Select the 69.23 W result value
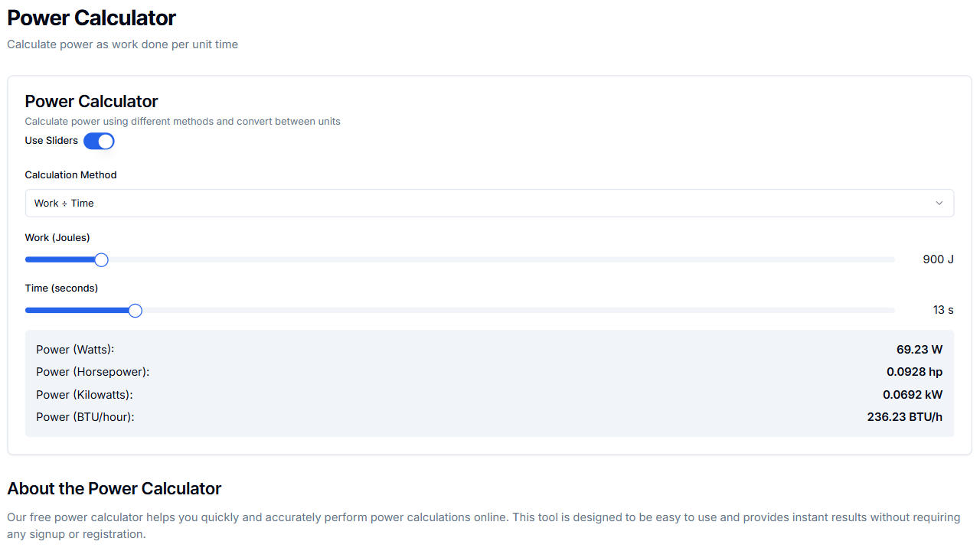 920,350
